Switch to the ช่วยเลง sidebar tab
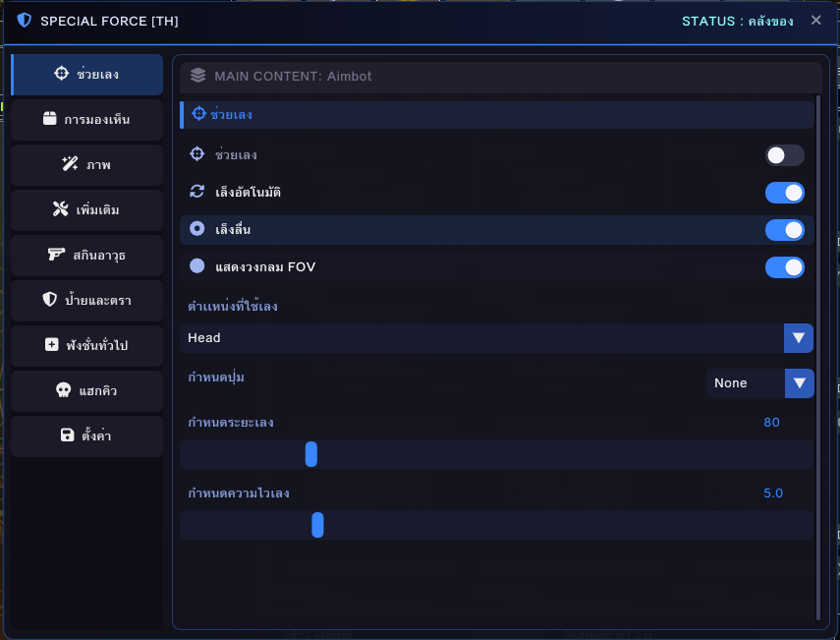This screenshot has width=840, height=640. coord(86,74)
